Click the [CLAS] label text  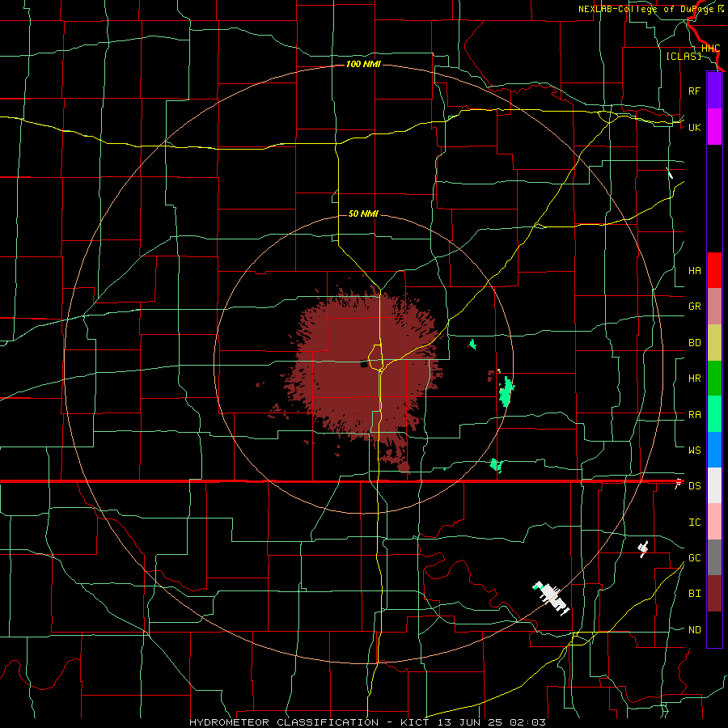coord(684,56)
